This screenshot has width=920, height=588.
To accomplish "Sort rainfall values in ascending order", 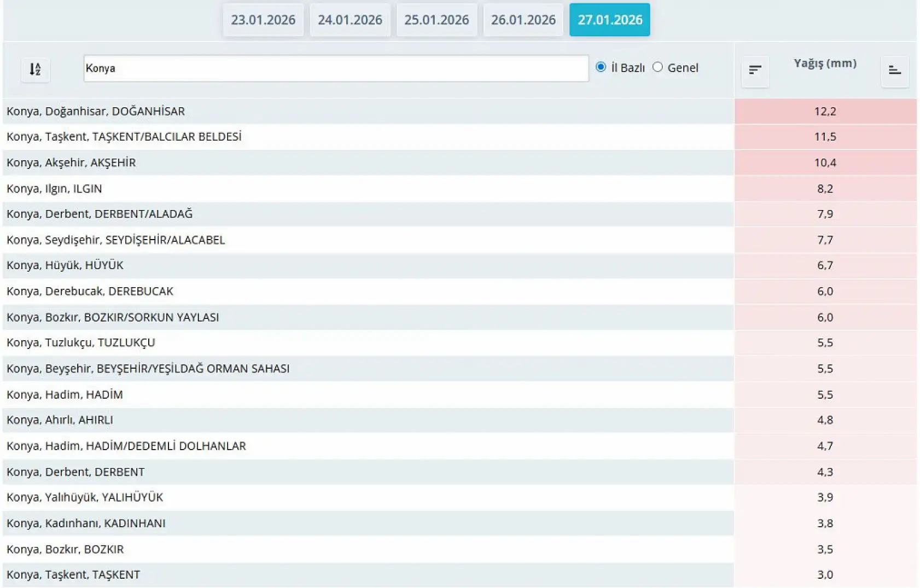I will (x=894, y=71).
